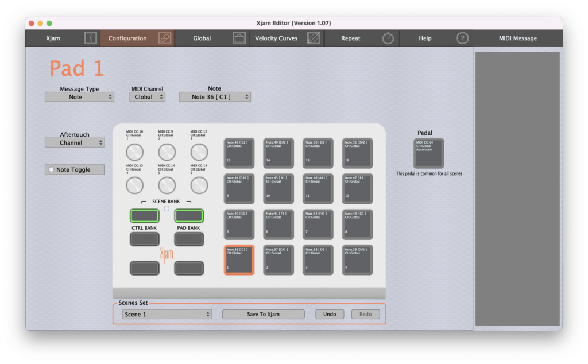Click the Save To Xjam button
This screenshot has height=364, width=588.
click(x=263, y=315)
